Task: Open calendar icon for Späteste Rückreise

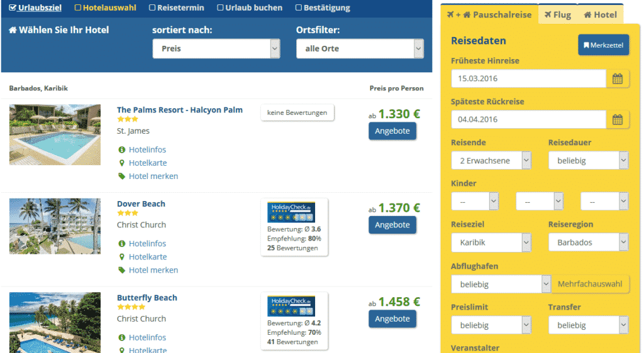Action: tap(618, 120)
